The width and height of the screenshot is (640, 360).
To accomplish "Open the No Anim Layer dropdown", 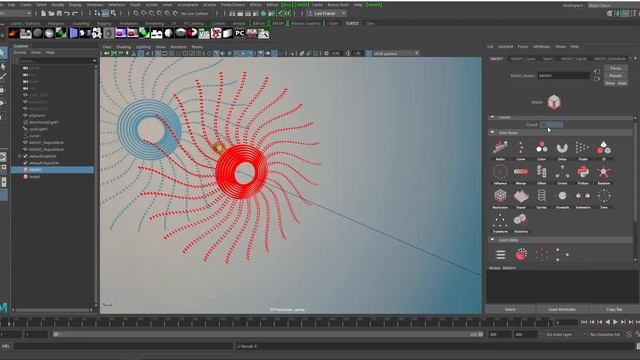I will pyautogui.click(x=559, y=334).
